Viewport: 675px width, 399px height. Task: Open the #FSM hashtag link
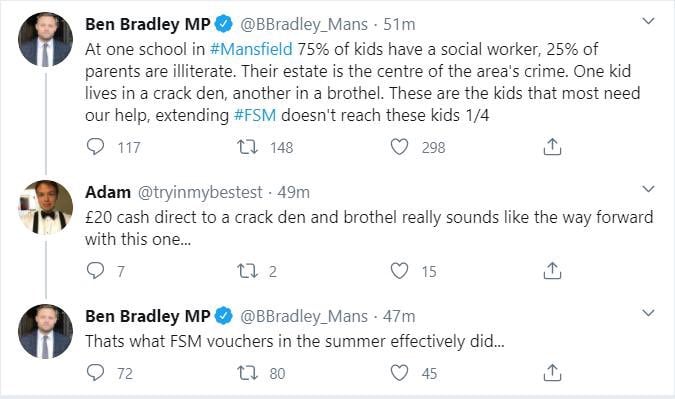tap(255, 115)
